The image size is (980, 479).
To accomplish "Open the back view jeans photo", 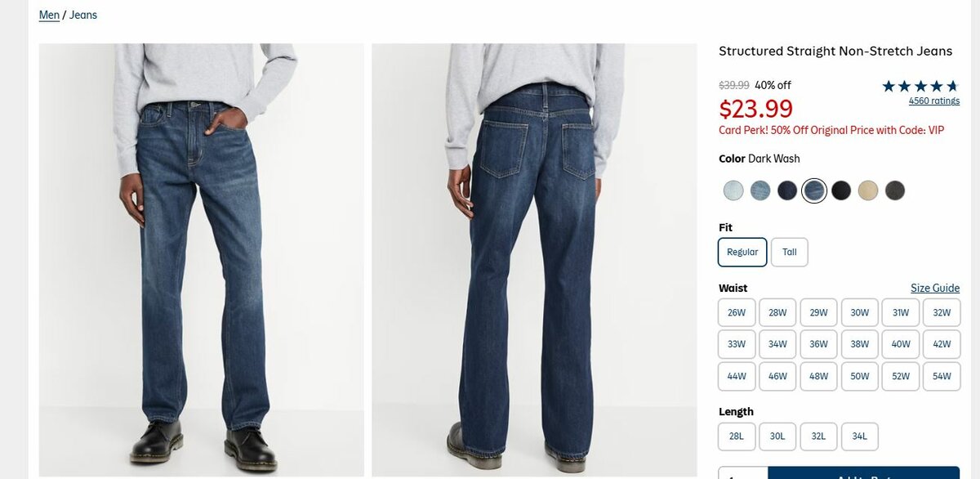I will coord(534,260).
